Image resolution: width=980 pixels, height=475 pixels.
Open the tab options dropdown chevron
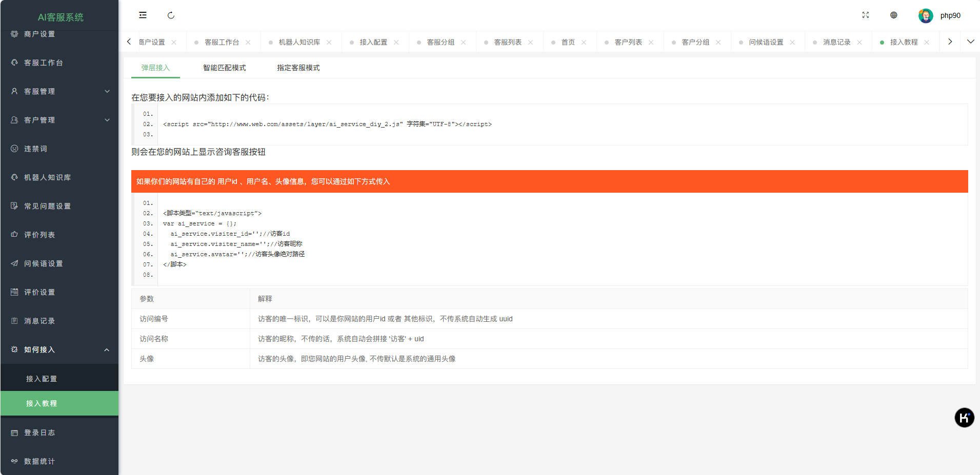pos(970,42)
